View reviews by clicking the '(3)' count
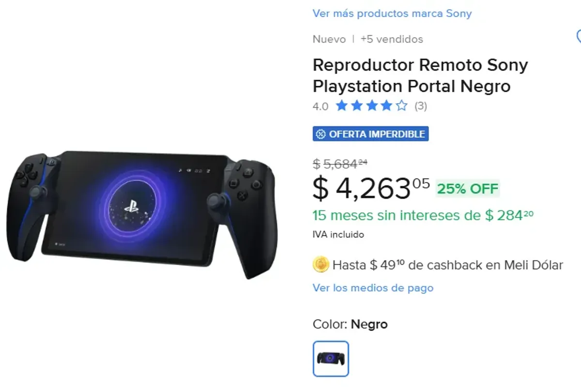This screenshot has width=581, height=392. pos(421,106)
